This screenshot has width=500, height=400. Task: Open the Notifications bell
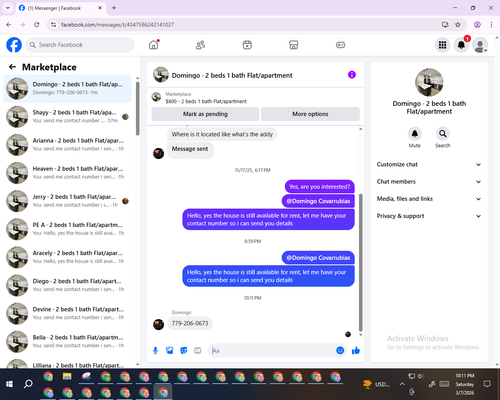point(461,45)
